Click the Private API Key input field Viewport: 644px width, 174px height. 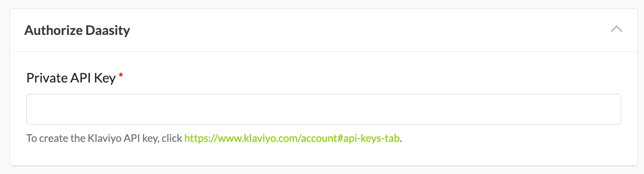(323, 109)
